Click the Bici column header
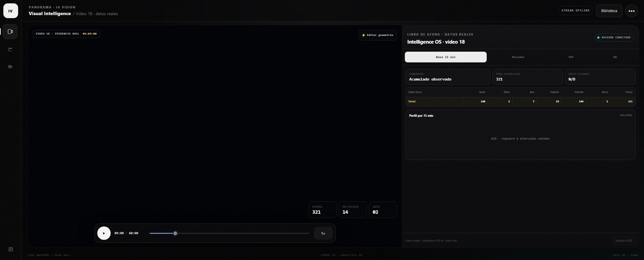Image resolution: width=644 pixels, height=260 pixels. click(605, 92)
